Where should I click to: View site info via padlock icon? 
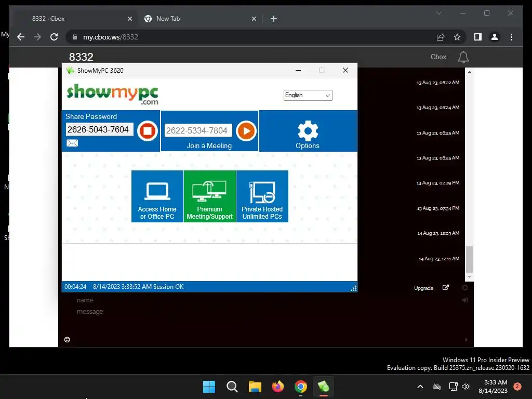tap(75, 37)
